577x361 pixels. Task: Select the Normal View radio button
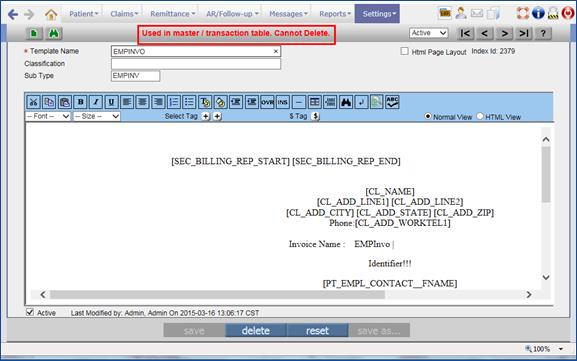click(x=428, y=116)
